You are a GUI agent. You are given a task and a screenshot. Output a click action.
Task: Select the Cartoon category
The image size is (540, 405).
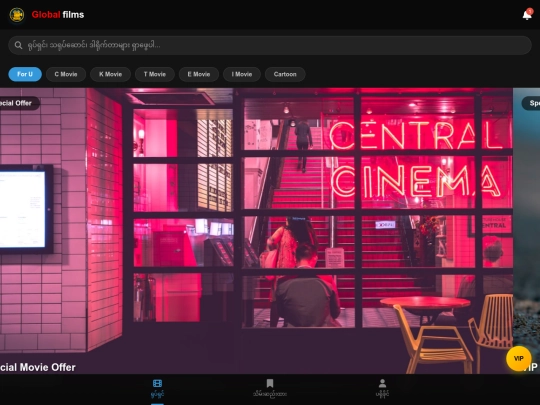(285, 74)
